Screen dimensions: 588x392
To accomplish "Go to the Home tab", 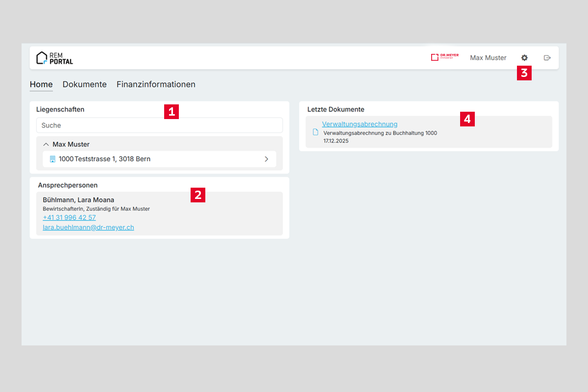I will pos(41,84).
